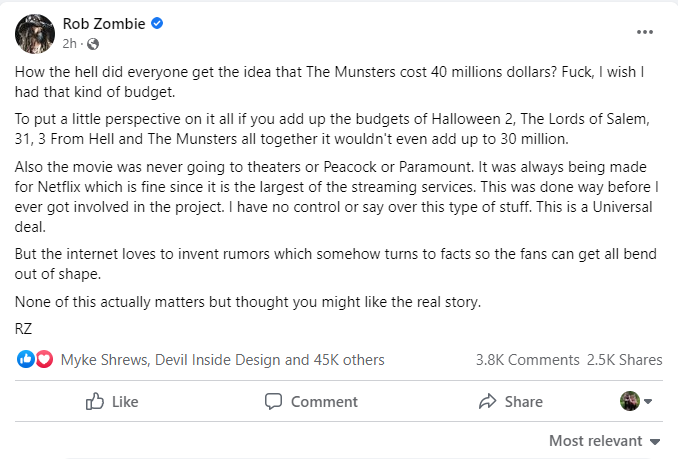Click the globe public audience icon

(x=93, y=44)
